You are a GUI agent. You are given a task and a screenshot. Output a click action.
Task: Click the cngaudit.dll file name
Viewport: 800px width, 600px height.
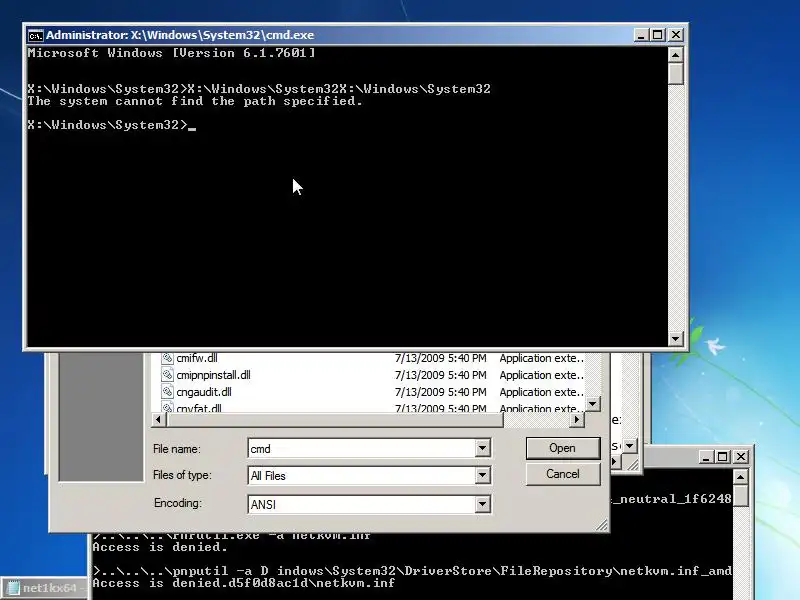pos(204,392)
